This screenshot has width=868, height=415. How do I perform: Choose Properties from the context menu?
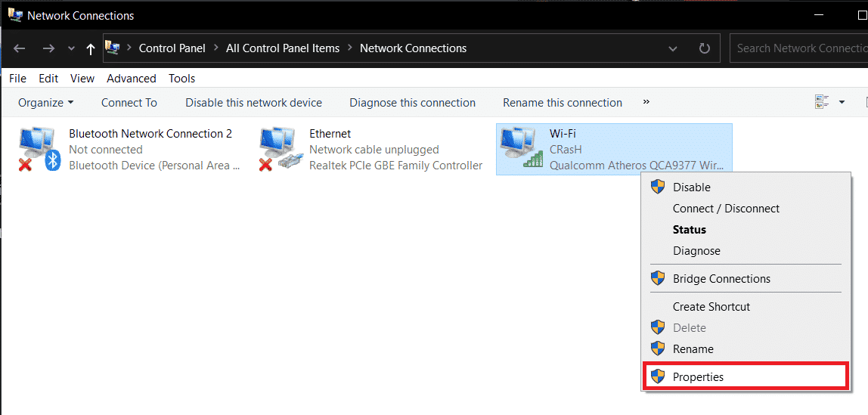pyautogui.click(x=698, y=376)
